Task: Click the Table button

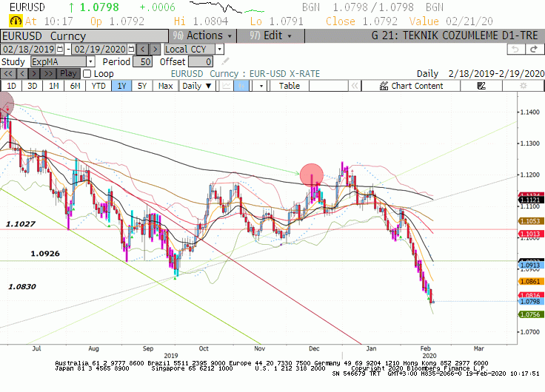Action: (x=290, y=86)
